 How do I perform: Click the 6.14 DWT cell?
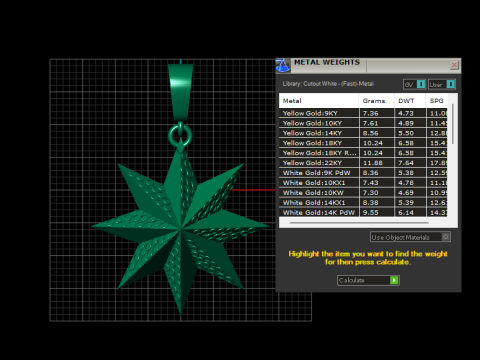(x=410, y=212)
